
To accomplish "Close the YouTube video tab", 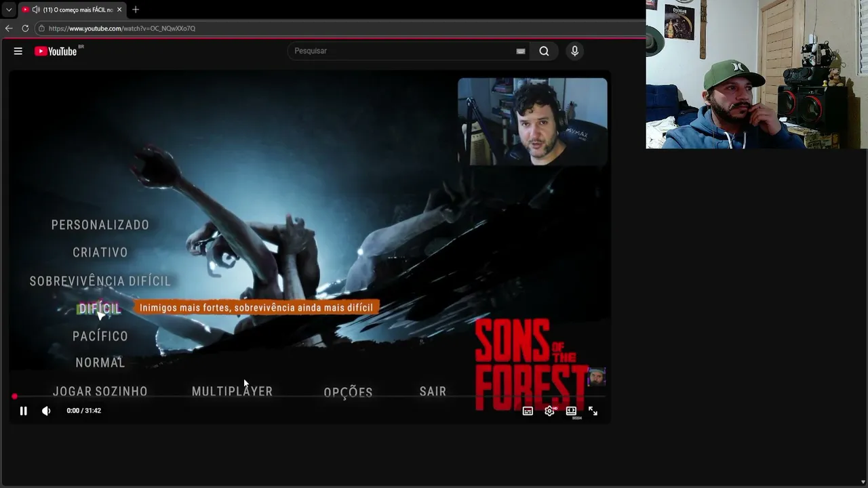I will click(119, 9).
